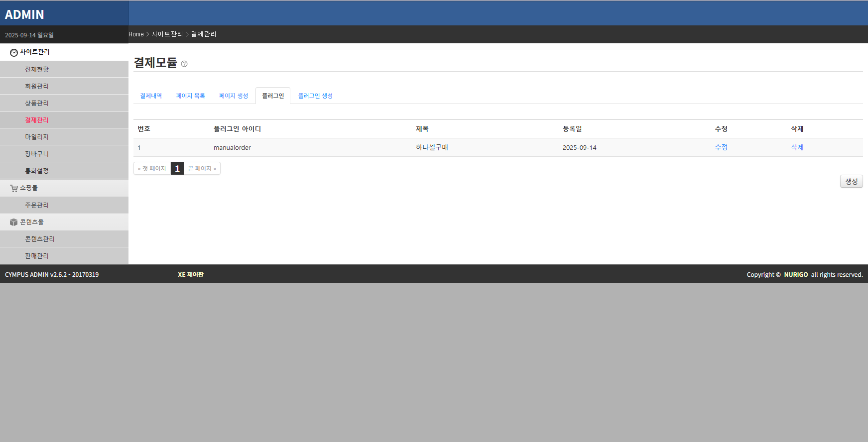Image resolution: width=868 pixels, height=442 pixels.
Task: Click the 하나셀구매 title cell
Action: coord(432,147)
